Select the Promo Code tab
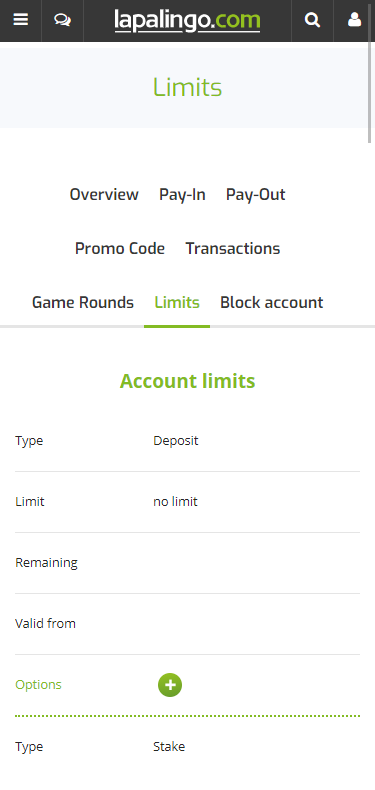This screenshot has height=790, width=375. (120, 248)
